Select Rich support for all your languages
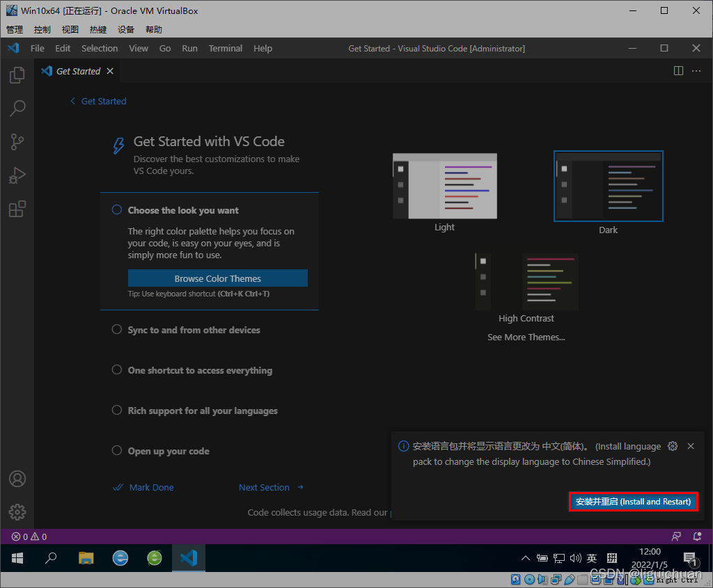Viewport: 713px width, 588px height. 203,411
